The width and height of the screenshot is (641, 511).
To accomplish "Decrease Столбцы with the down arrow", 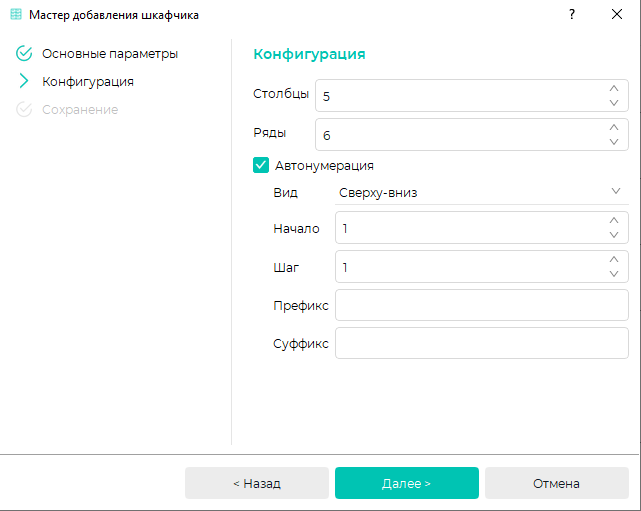I will coord(614,103).
